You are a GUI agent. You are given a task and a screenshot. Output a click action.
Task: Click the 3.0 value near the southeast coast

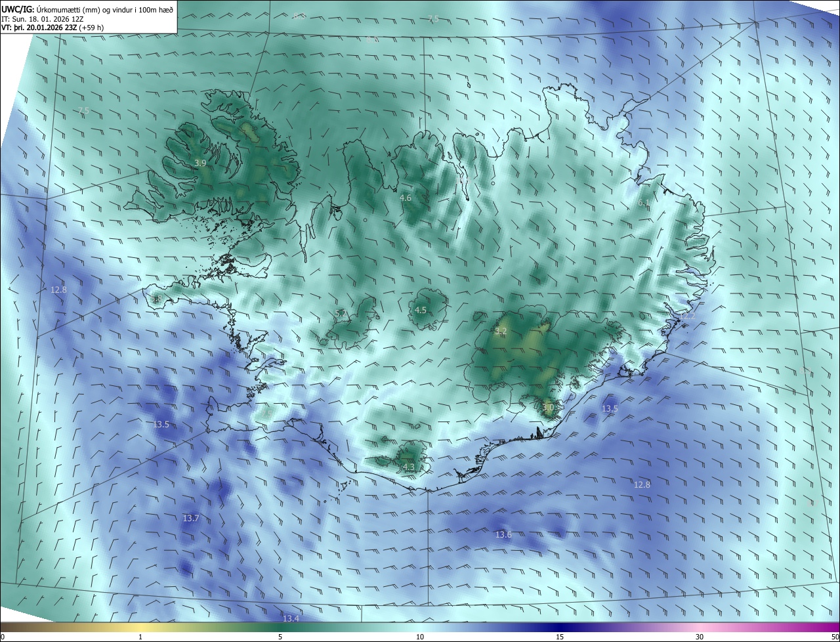pyautogui.click(x=549, y=408)
